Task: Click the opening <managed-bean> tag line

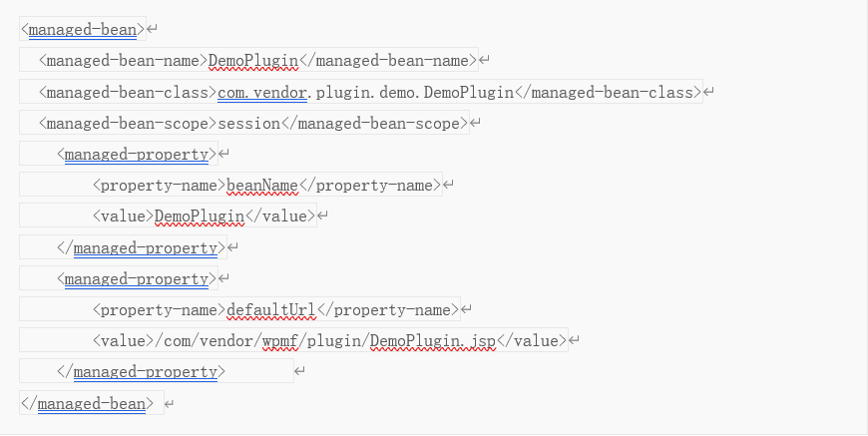Action: 83,29
